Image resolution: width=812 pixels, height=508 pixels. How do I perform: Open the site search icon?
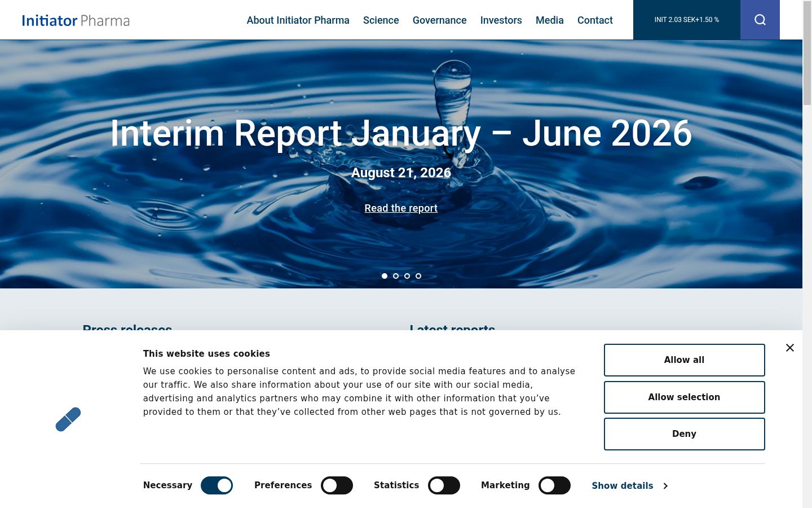(x=760, y=20)
